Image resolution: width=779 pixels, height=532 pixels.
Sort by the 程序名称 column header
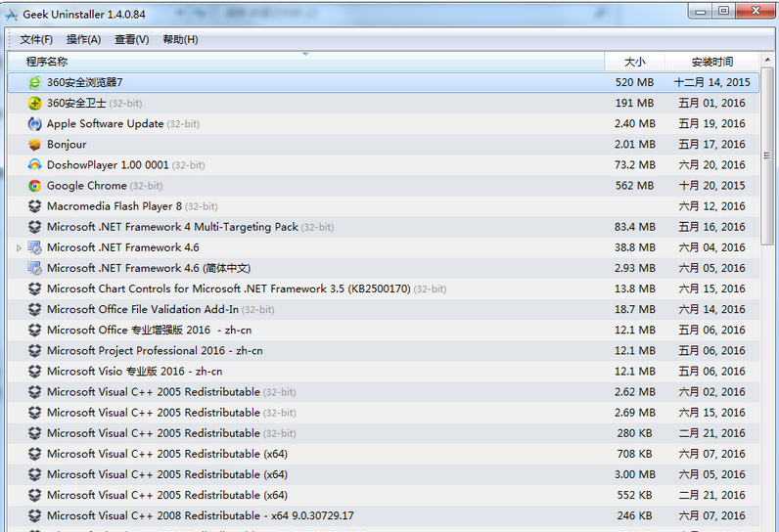point(305,62)
